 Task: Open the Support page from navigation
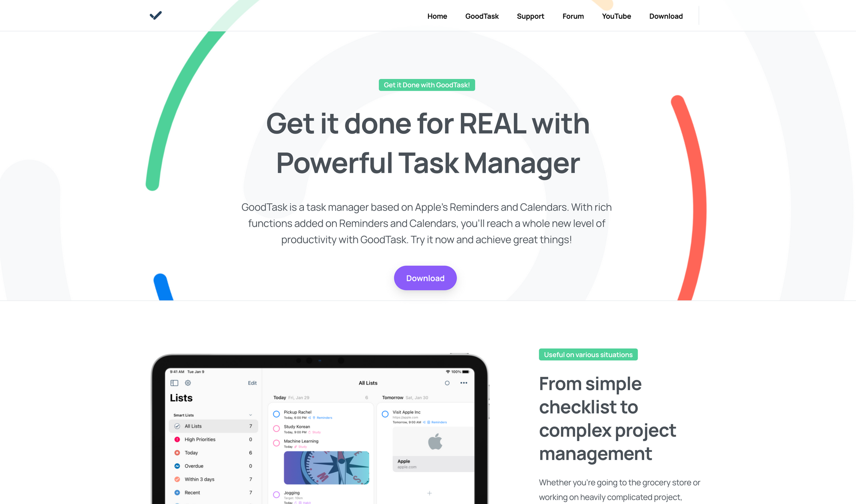[530, 16]
